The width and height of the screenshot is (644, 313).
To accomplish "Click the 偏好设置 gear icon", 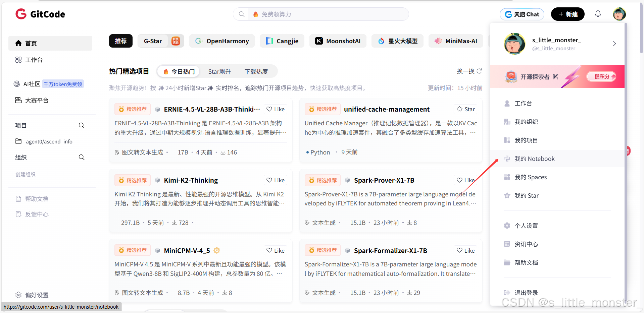I will pos(18,295).
